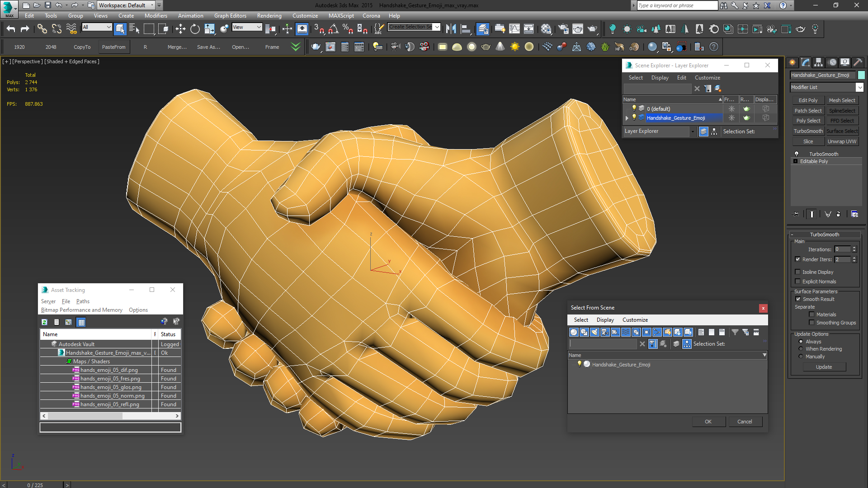This screenshot has height=488, width=868.
Task: Toggle Render Iters checkbox
Action: pos(798,259)
